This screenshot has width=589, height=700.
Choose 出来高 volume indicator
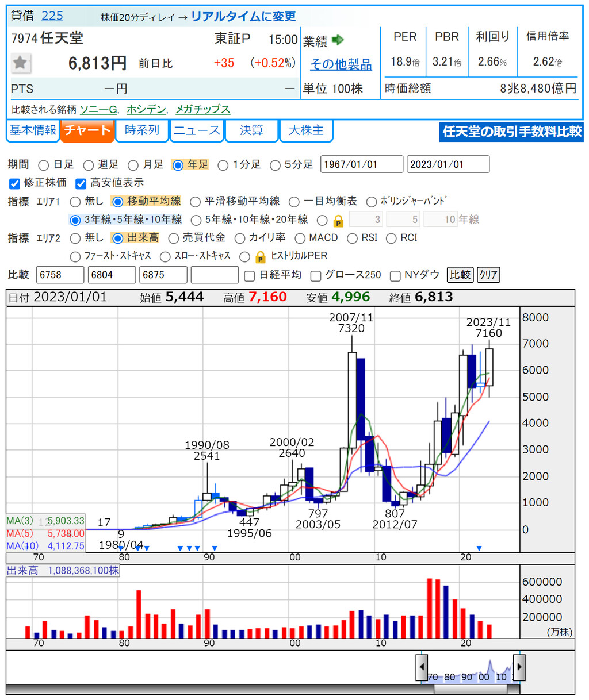pyautogui.click(x=118, y=239)
